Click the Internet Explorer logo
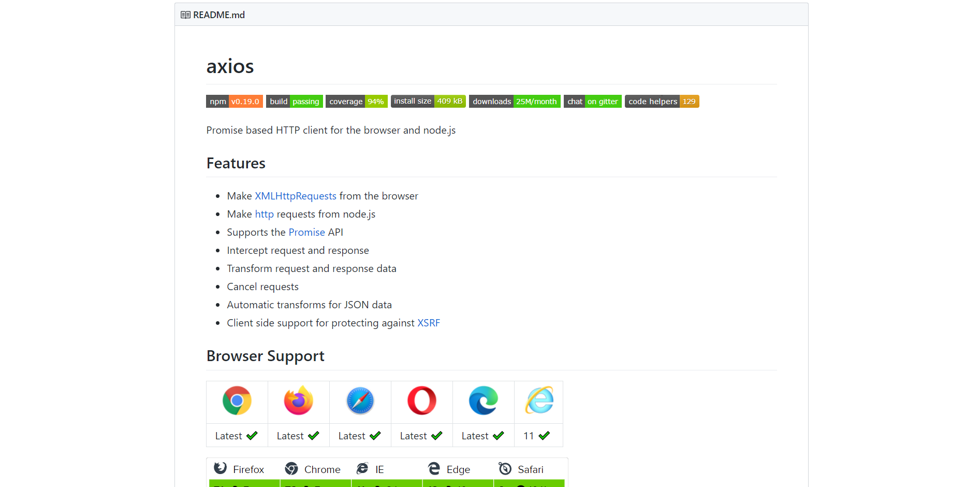 coord(539,400)
